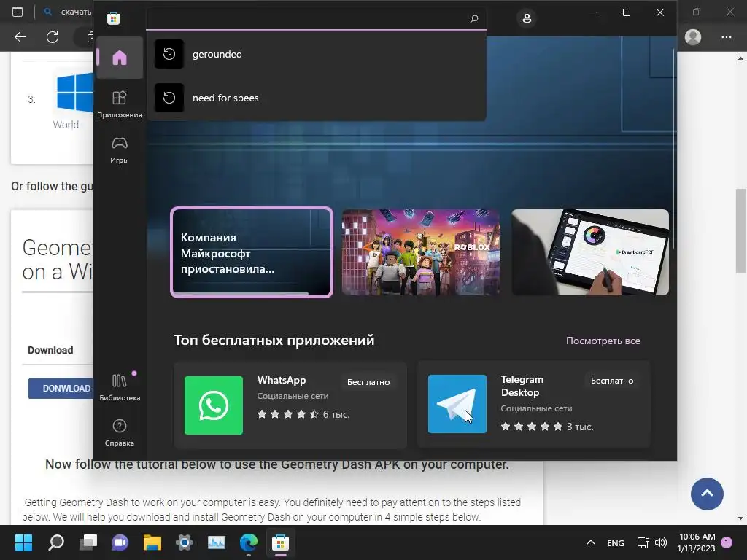The image size is (747, 560).
Task: Open Edge settings ellipsis menu
Action: point(726,36)
